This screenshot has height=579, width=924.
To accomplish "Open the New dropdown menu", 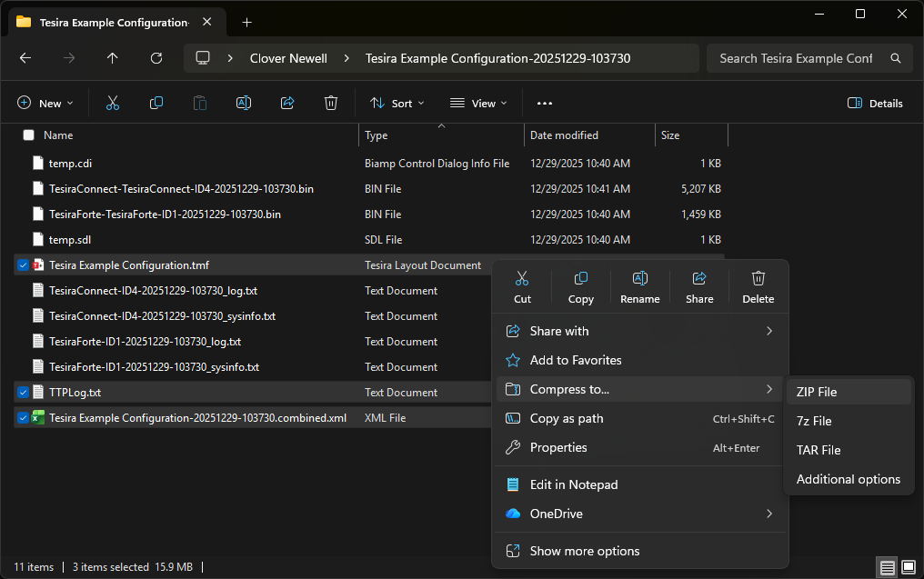I will 45,103.
